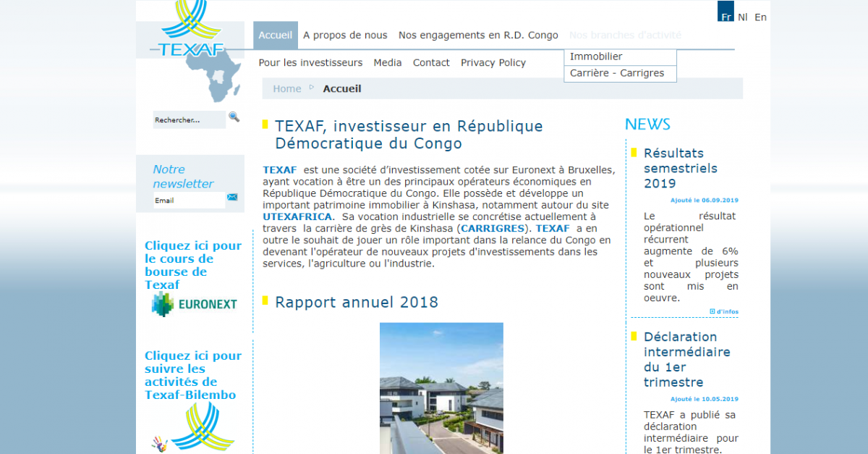Open the Résultats semestriels 2019 news item
The image size is (868, 454).
point(681,168)
